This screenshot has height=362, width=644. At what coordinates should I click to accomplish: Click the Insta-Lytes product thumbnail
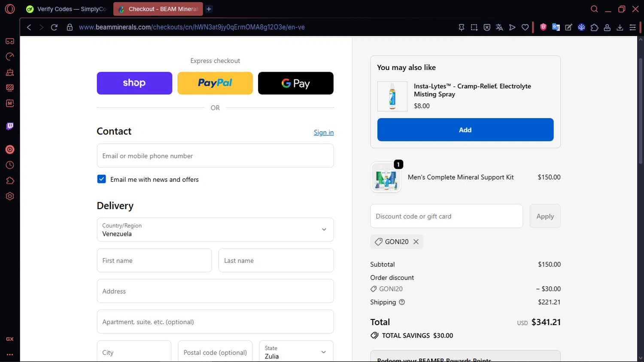coord(392,97)
